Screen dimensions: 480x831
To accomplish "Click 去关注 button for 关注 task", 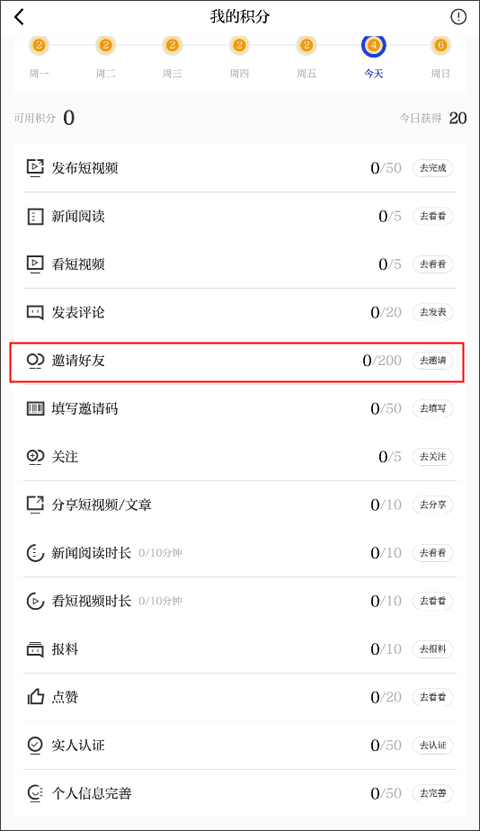I will [433, 456].
